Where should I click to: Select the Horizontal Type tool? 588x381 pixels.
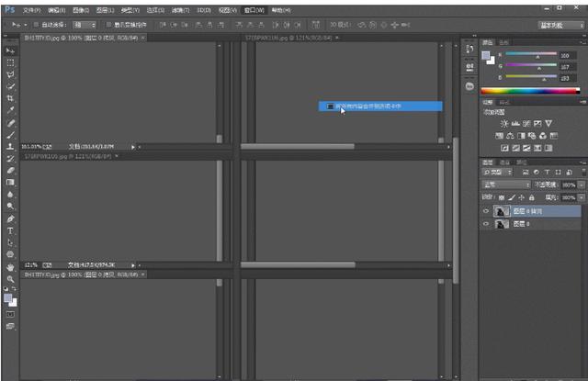pos(10,231)
